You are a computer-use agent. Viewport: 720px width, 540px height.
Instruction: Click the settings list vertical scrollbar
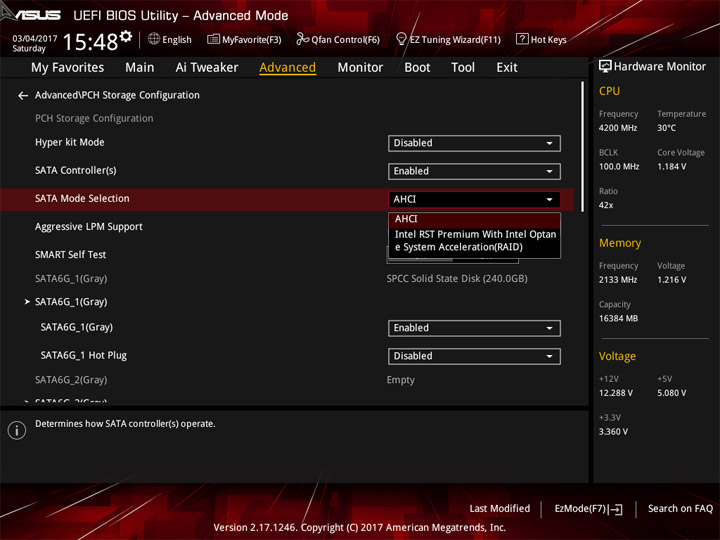click(x=583, y=147)
